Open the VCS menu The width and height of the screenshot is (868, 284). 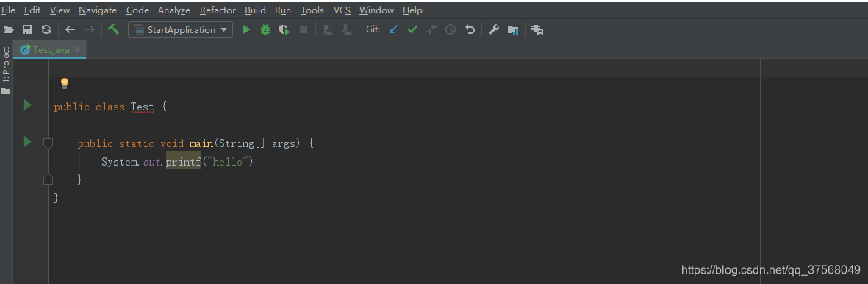point(342,10)
